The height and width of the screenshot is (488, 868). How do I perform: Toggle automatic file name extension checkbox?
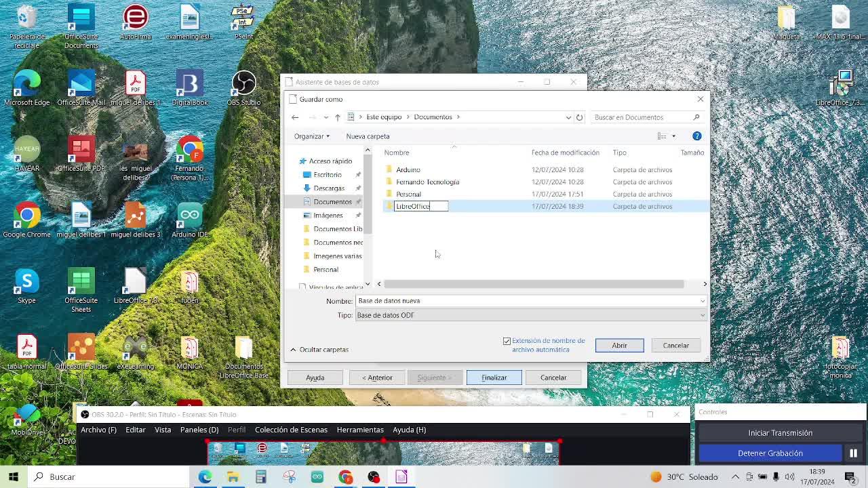tap(507, 341)
